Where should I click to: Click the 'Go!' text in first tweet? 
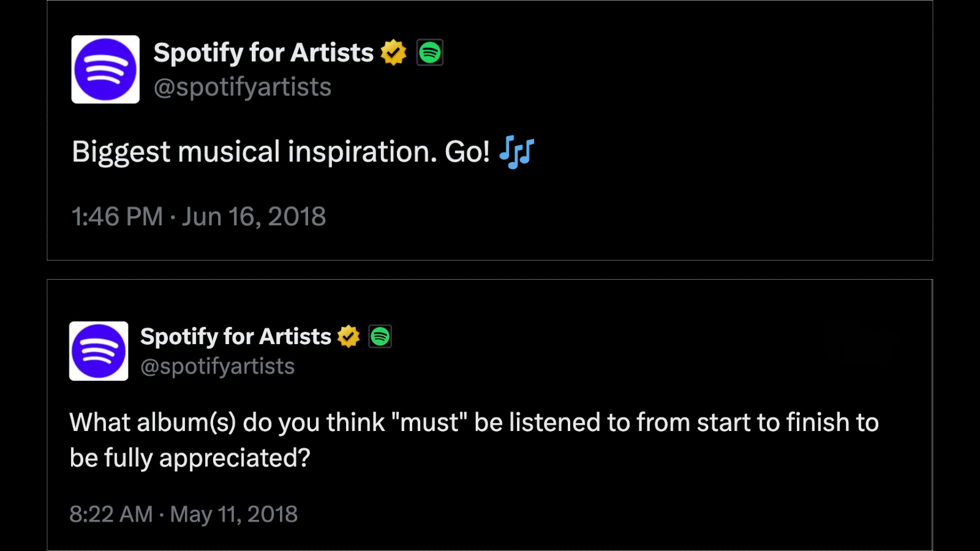click(467, 152)
